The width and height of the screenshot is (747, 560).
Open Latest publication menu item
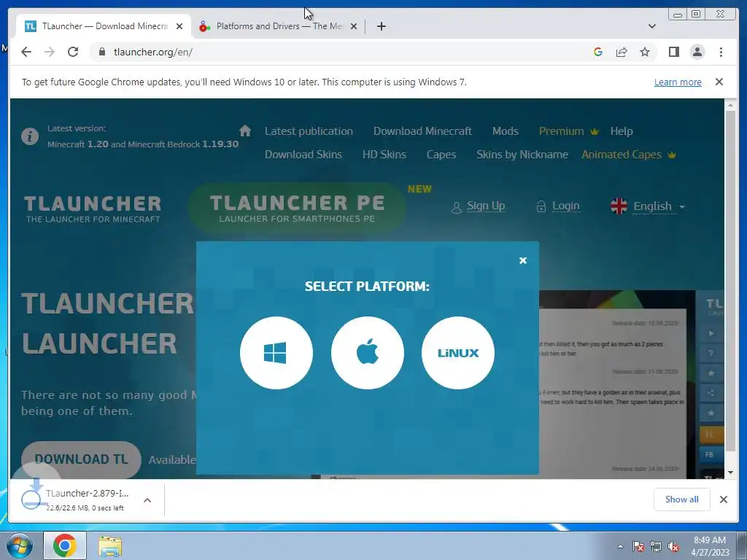click(309, 131)
